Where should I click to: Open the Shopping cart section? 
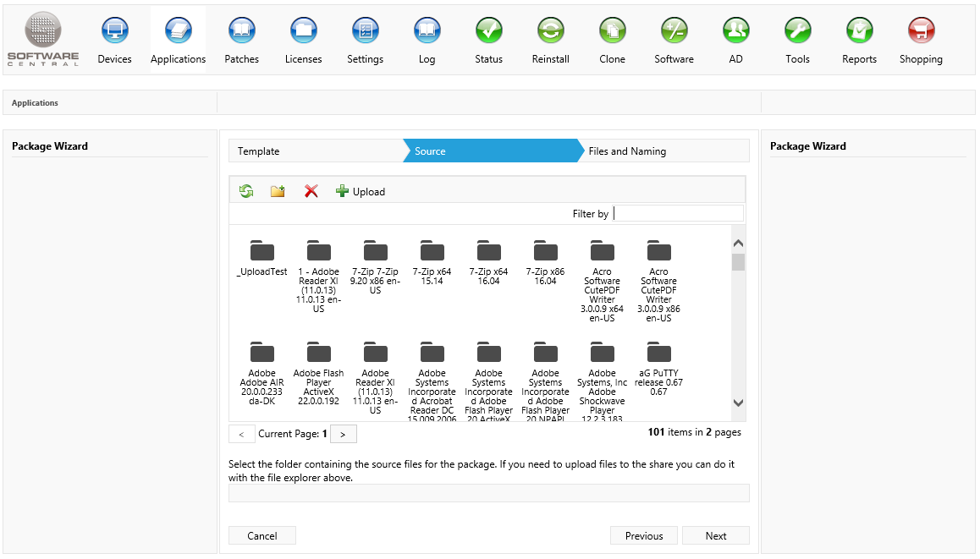[x=921, y=41]
